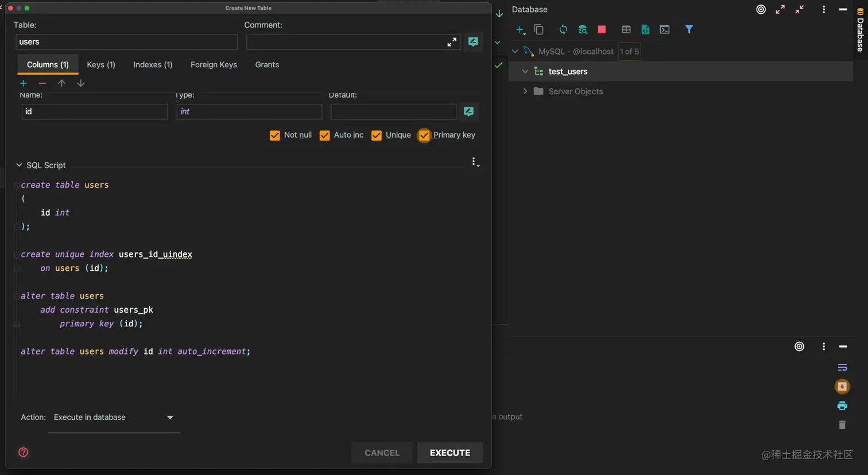Focus the column Type field
This screenshot has width=868, height=475.
pos(249,111)
